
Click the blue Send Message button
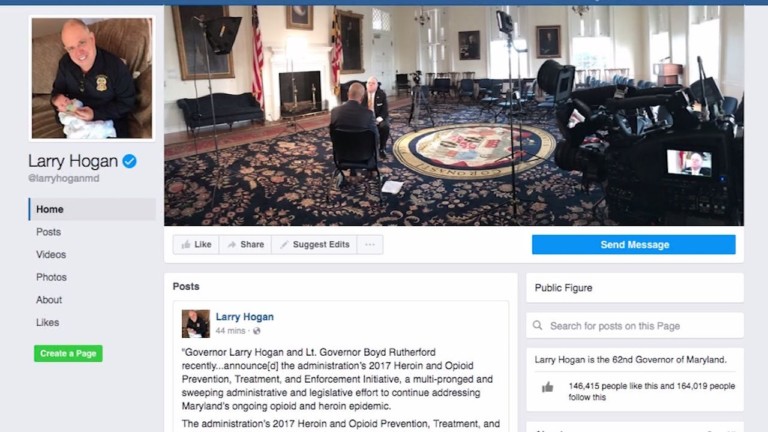tap(634, 244)
